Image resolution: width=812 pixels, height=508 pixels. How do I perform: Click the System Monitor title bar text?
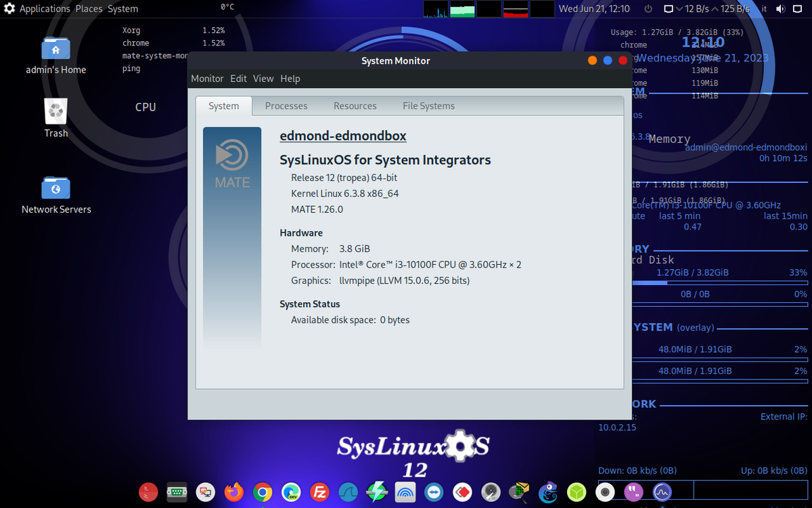click(396, 61)
